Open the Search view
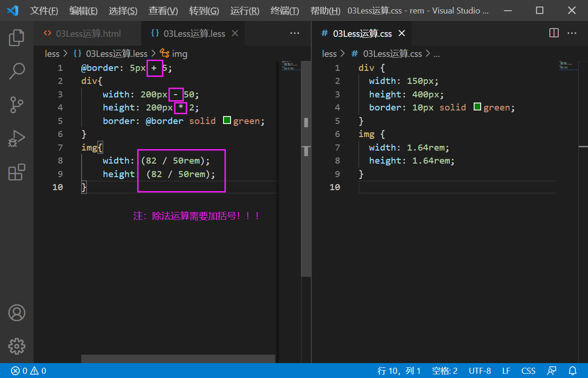The image size is (588, 378). tap(17, 71)
